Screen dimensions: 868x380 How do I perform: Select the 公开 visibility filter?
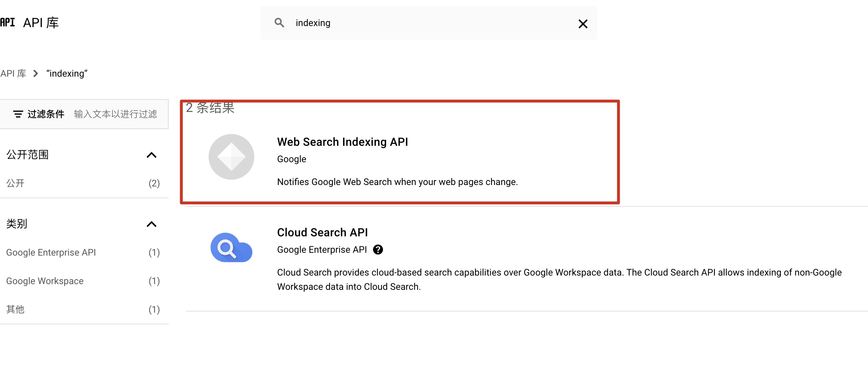[x=15, y=183]
